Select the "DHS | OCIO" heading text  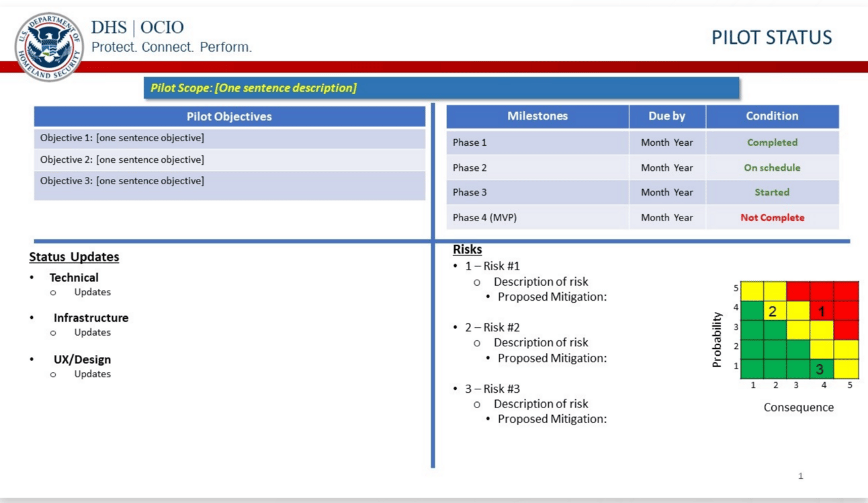pos(137,28)
